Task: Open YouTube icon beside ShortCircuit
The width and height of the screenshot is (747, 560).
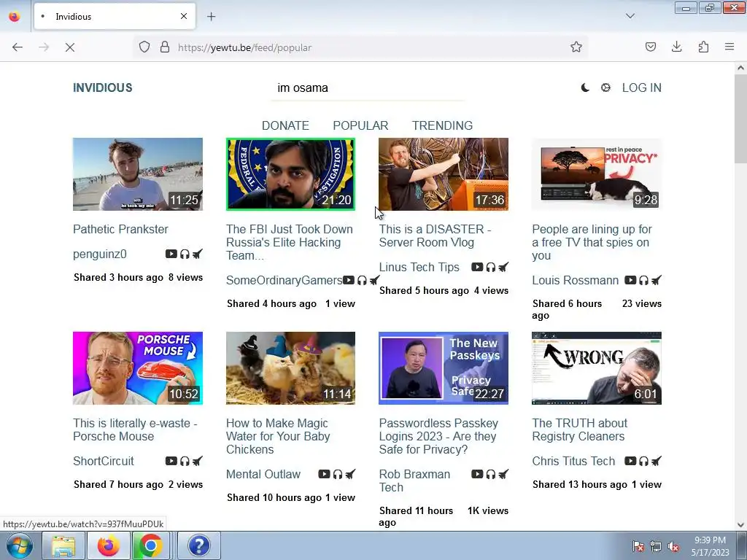Action: [171, 461]
